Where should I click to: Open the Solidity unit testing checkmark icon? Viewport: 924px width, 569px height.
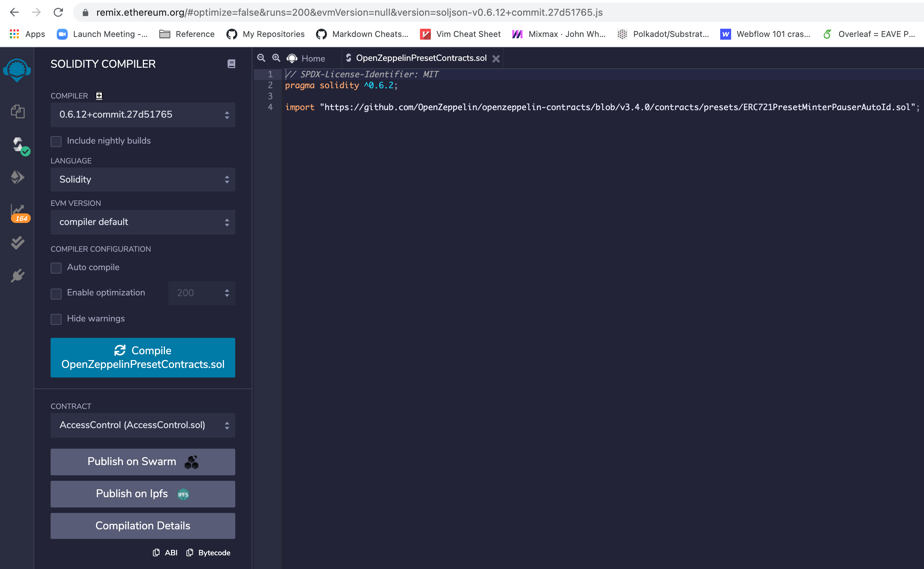click(17, 243)
